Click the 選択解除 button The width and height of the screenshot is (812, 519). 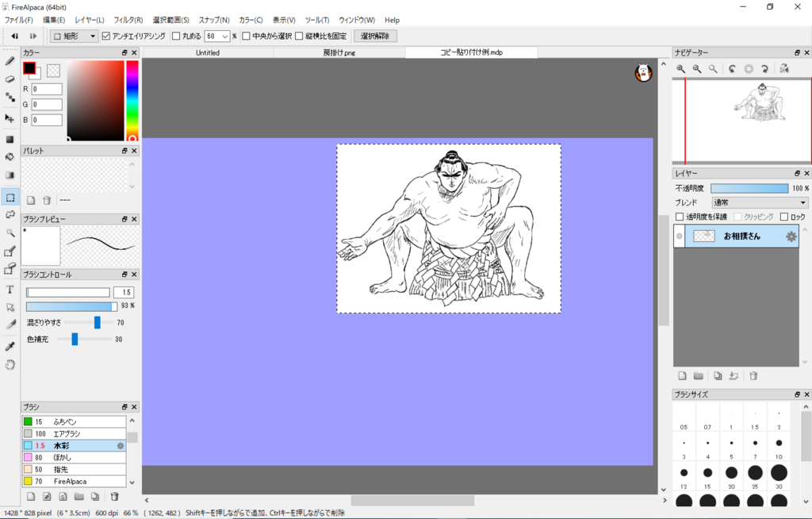tap(375, 36)
